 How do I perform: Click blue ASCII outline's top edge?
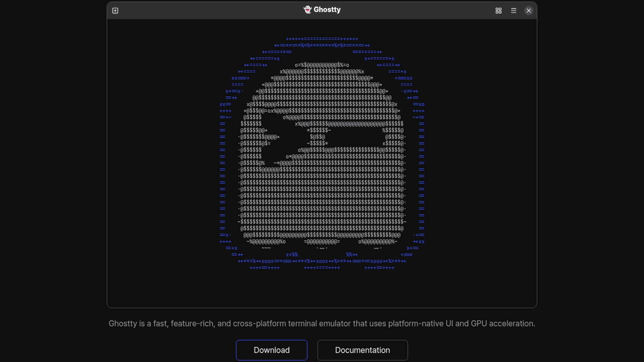(x=322, y=39)
